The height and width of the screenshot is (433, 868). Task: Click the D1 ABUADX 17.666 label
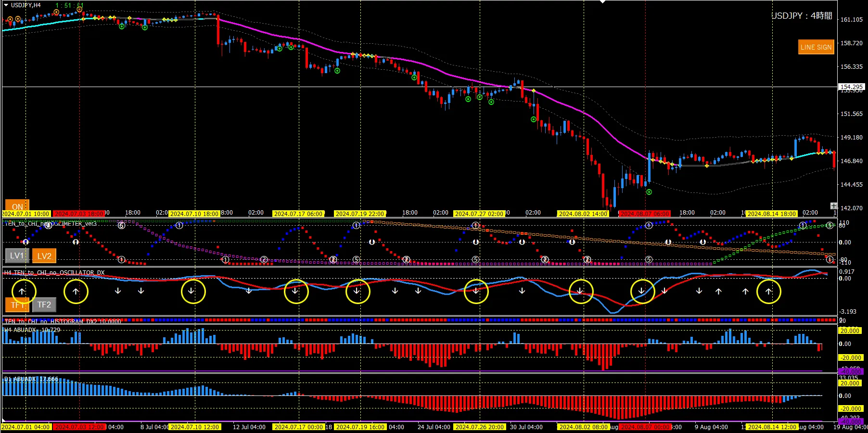coord(31,379)
